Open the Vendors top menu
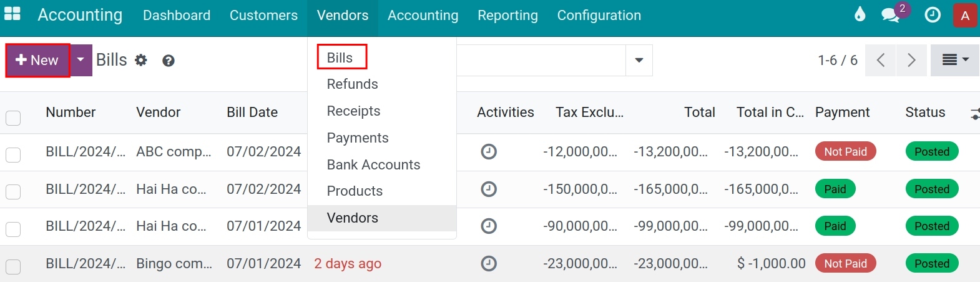 pos(343,15)
